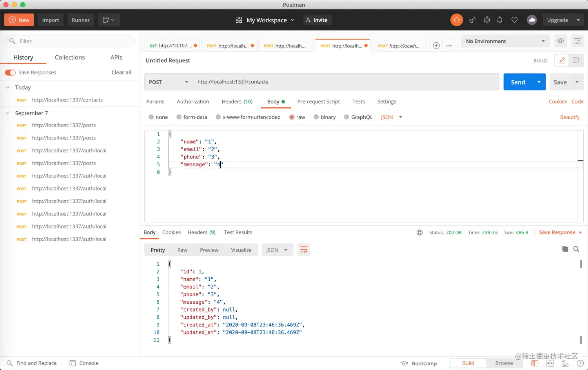Add a new request tab with plus icon
The height and width of the screenshot is (370, 588).
click(x=436, y=45)
